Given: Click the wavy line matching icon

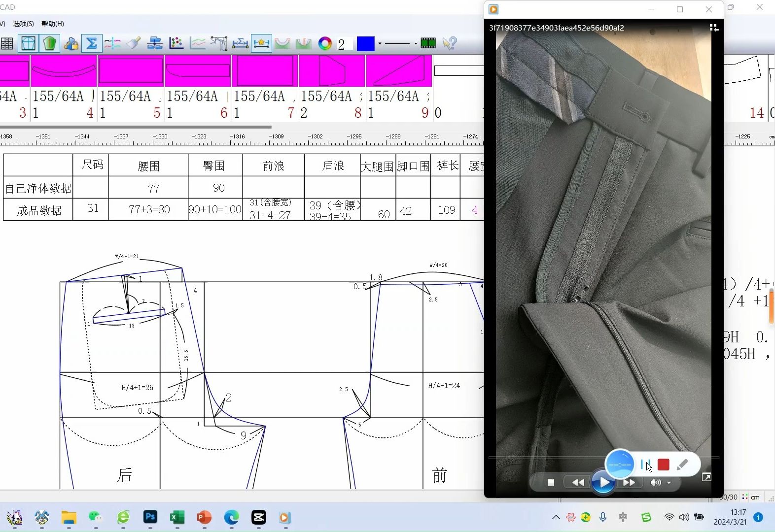Looking at the screenshot, I should [112, 43].
